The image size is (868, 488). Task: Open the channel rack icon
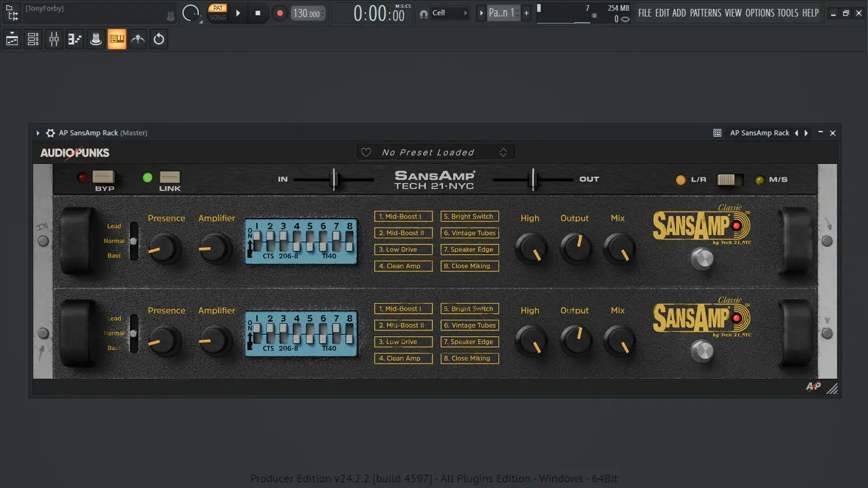point(33,39)
